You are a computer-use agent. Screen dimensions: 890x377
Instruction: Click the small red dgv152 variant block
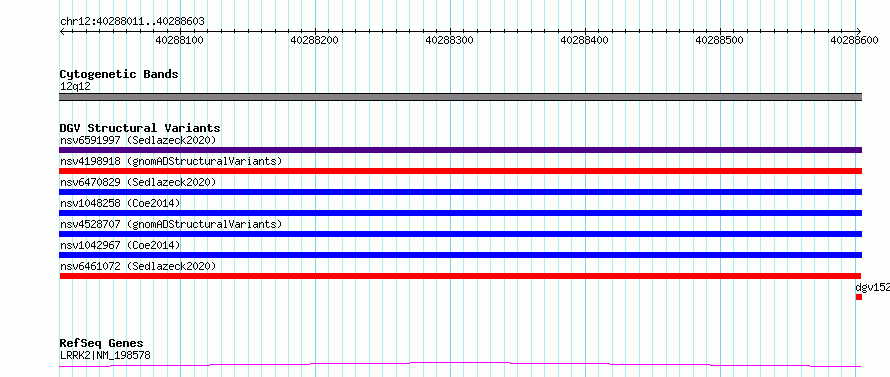[x=859, y=297]
